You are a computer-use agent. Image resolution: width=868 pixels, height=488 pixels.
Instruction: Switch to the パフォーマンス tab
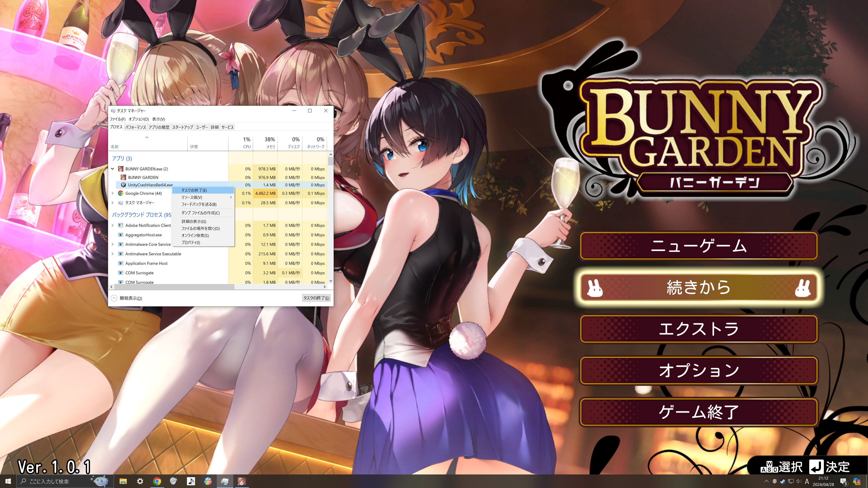[135, 127]
